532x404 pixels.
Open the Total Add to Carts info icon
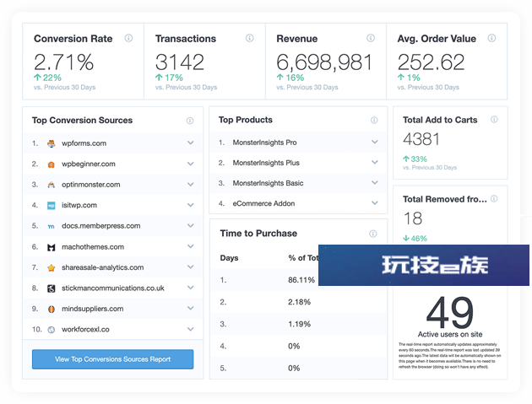494,119
